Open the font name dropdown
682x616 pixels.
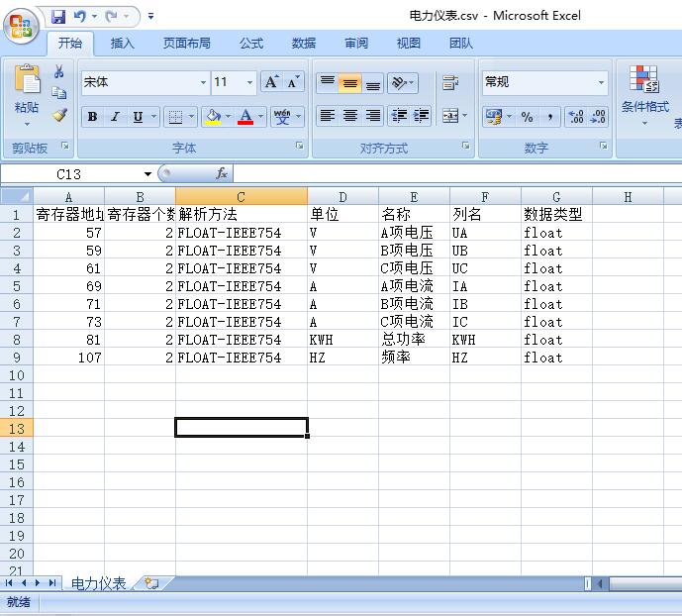click(204, 83)
